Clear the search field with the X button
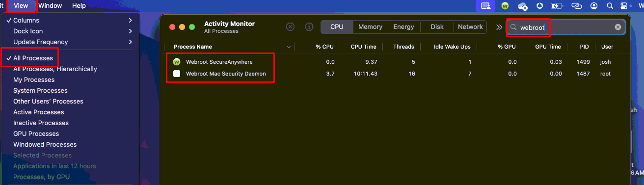The image size is (644, 185). click(618, 27)
